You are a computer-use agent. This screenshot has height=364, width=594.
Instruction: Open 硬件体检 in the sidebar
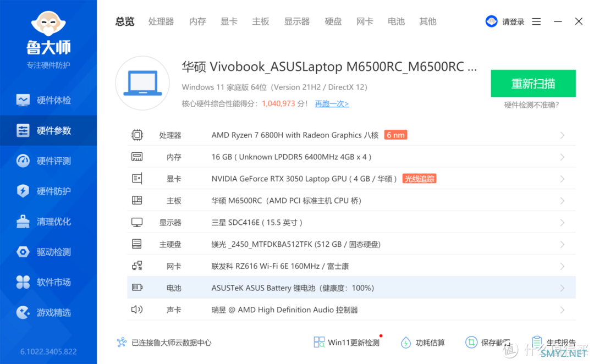48,100
